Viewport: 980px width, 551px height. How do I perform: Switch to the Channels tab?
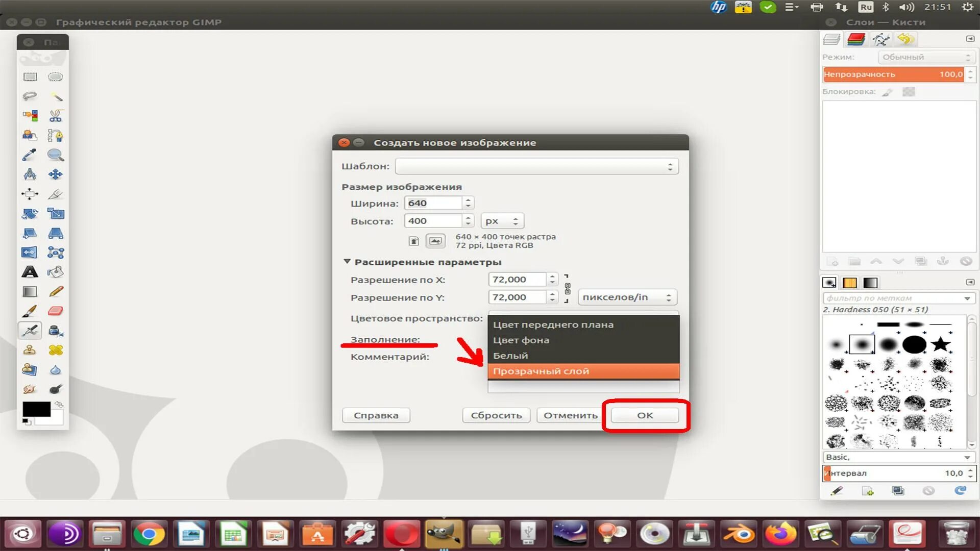(x=856, y=39)
